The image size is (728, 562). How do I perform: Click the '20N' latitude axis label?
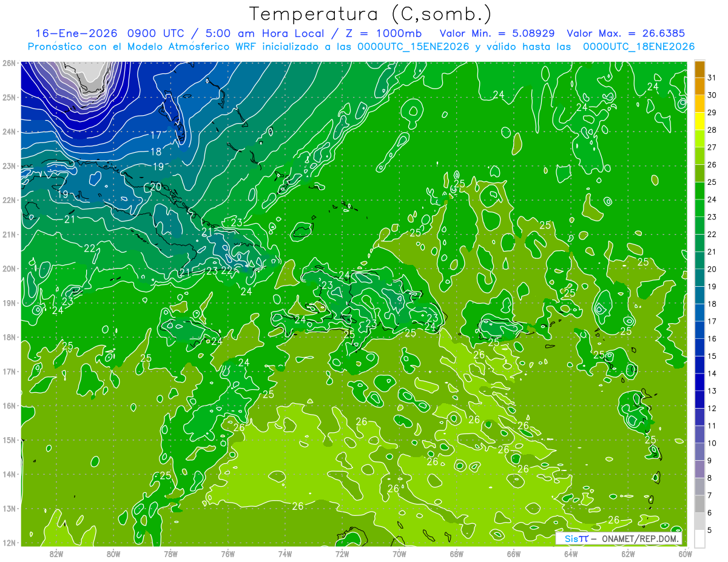pos(8,269)
